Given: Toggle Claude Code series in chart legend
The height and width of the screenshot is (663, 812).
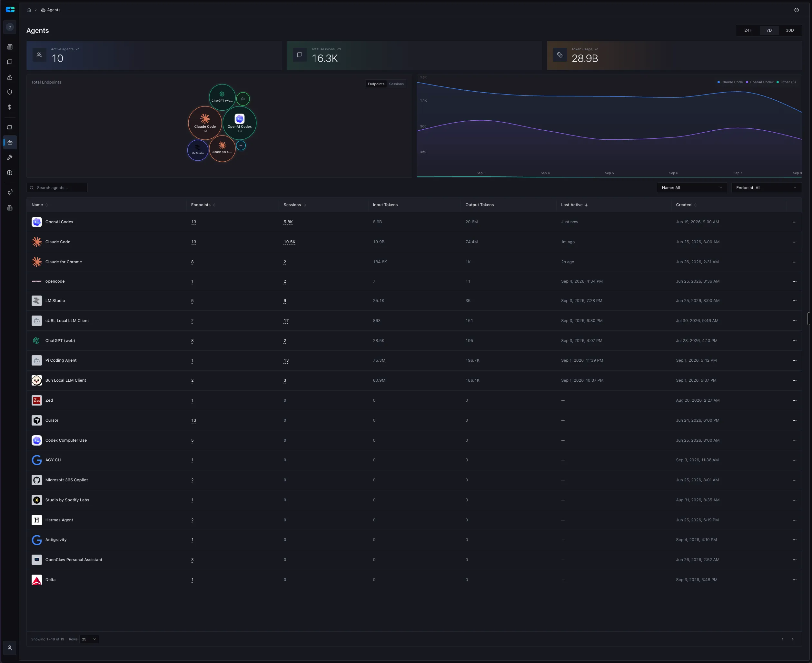Looking at the screenshot, I should tap(730, 82).
